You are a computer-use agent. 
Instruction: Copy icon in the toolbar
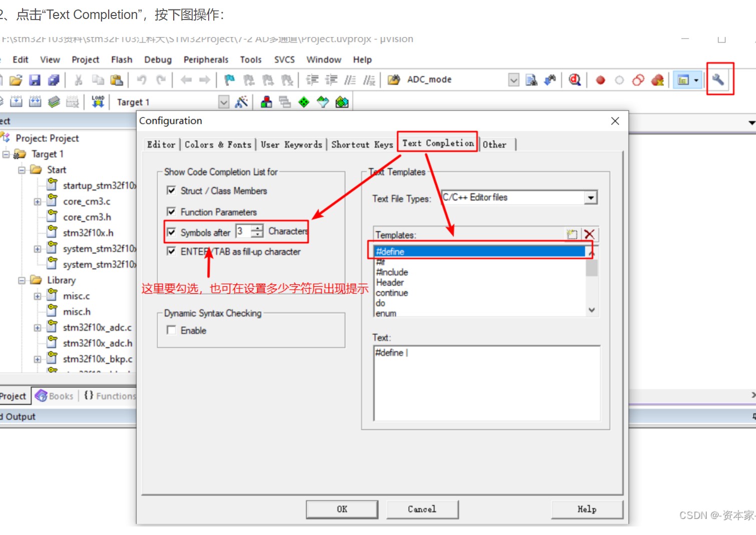(98, 80)
